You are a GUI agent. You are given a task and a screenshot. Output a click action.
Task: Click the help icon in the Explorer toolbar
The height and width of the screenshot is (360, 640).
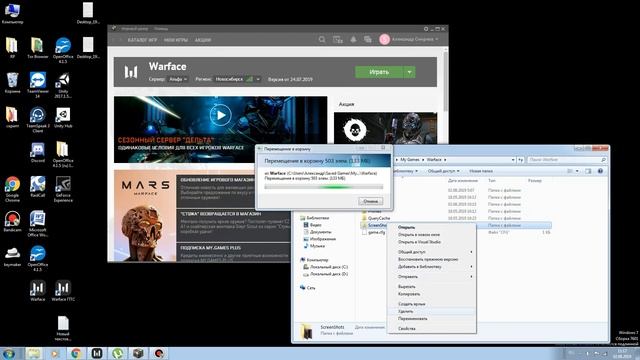click(600, 171)
